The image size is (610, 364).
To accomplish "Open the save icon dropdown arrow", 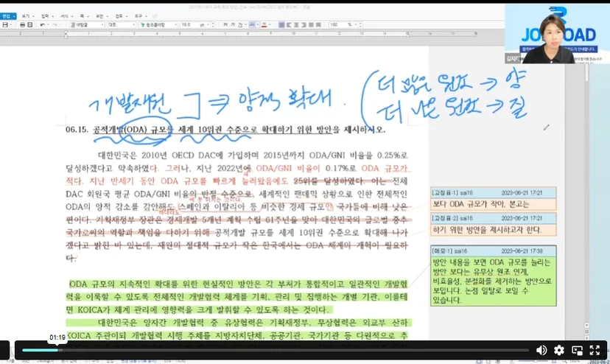I will pos(10,24).
